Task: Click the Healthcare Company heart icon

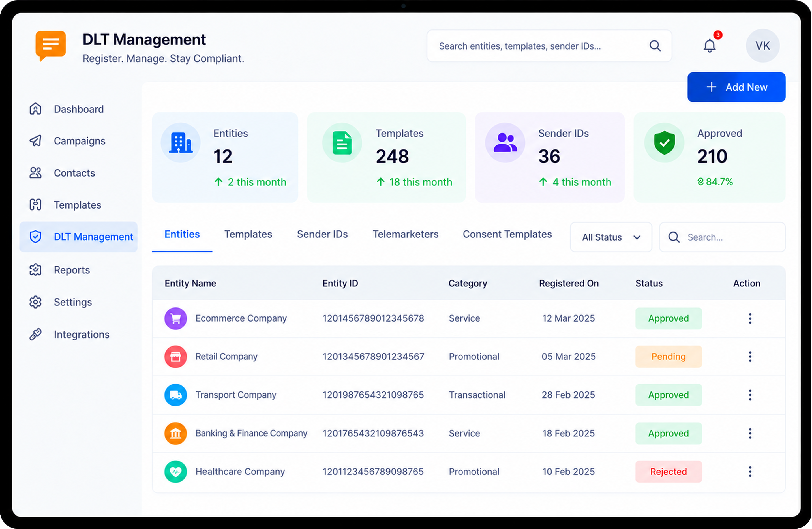Action: click(x=176, y=472)
